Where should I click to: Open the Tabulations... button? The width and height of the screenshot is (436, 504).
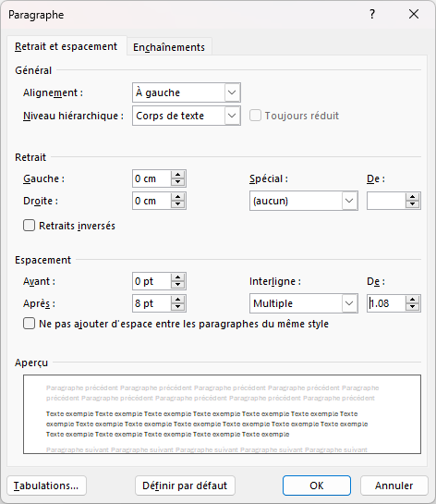tap(46, 486)
